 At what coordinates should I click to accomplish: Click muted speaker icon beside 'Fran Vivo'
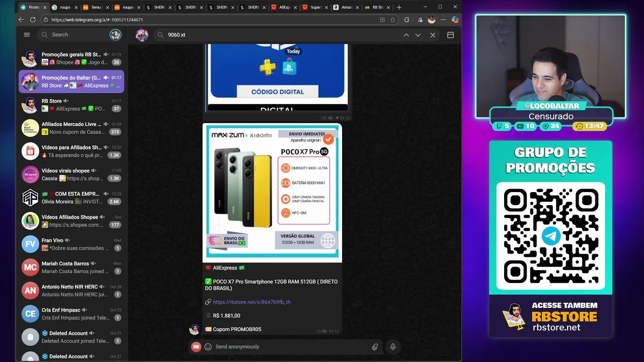[x=67, y=240]
